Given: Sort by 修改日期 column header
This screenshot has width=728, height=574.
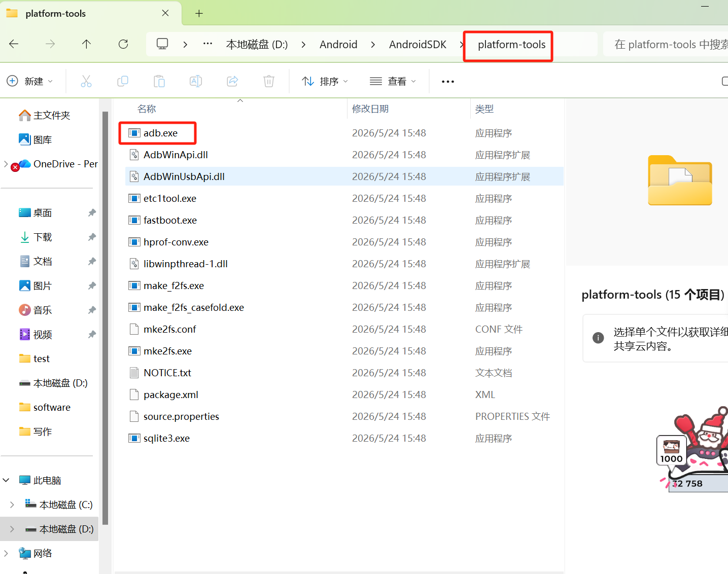Looking at the screenshot, I should coord(370,109).
